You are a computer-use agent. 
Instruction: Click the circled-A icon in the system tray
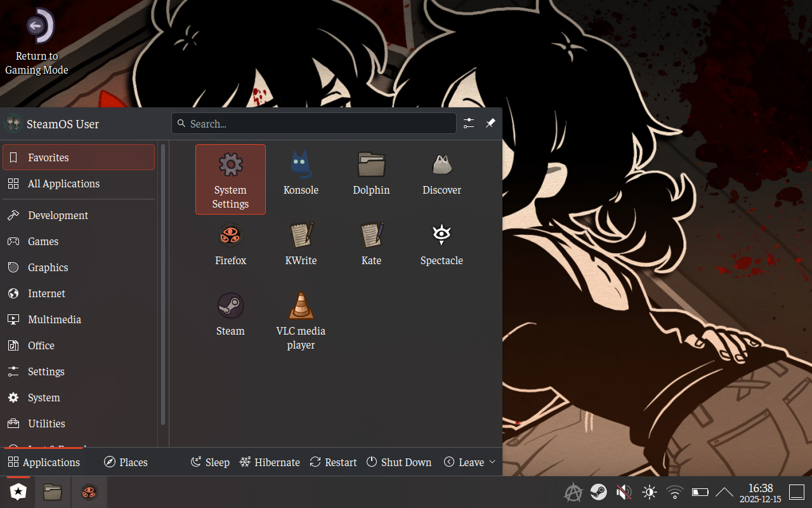click(x=573, y=492)
